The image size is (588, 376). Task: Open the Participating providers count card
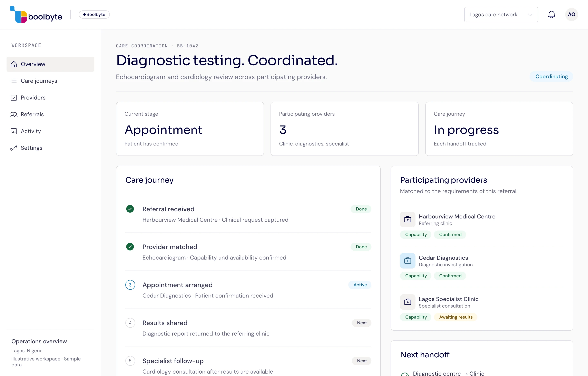tap(344, 129)
